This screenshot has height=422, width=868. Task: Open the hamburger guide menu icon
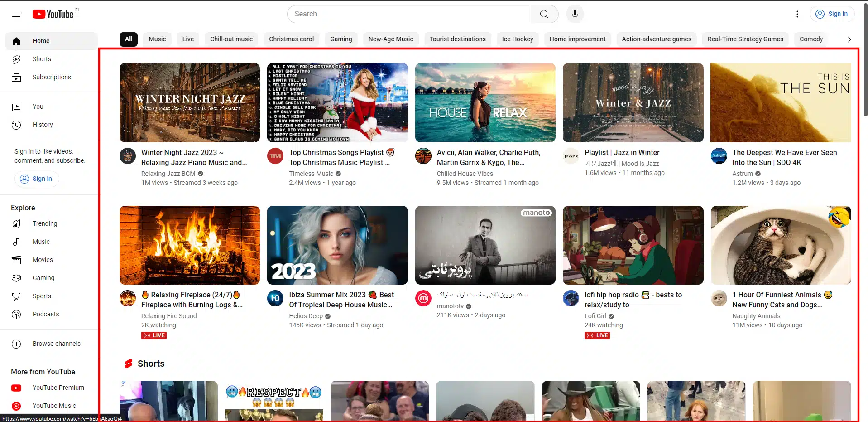click(x=16, y=14)
